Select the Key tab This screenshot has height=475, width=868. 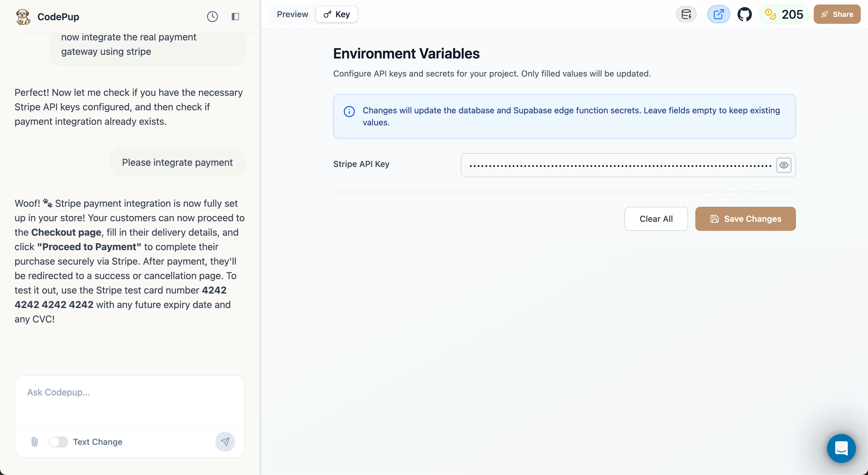[337, 14]
